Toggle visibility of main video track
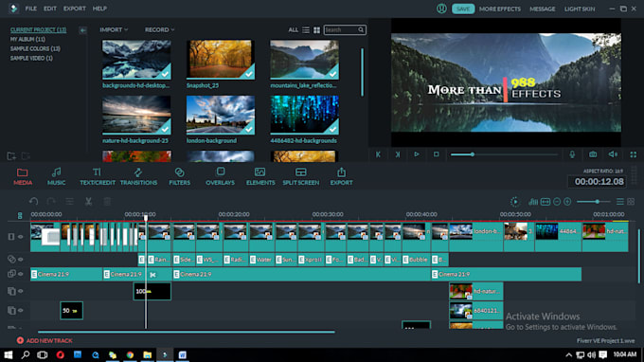This screenshot has height=362, width=644. point(21,237)
